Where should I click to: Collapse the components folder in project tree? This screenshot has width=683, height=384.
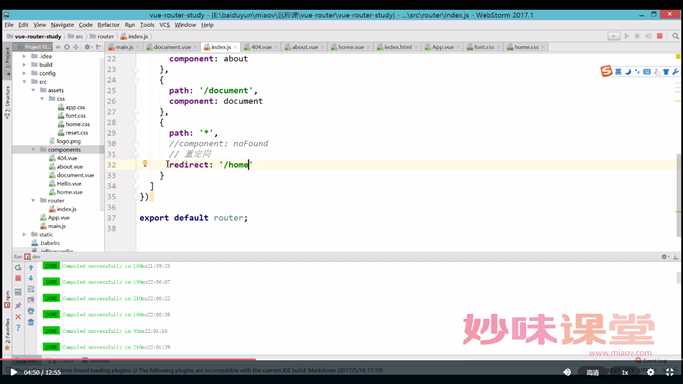(x=33, y=149)
